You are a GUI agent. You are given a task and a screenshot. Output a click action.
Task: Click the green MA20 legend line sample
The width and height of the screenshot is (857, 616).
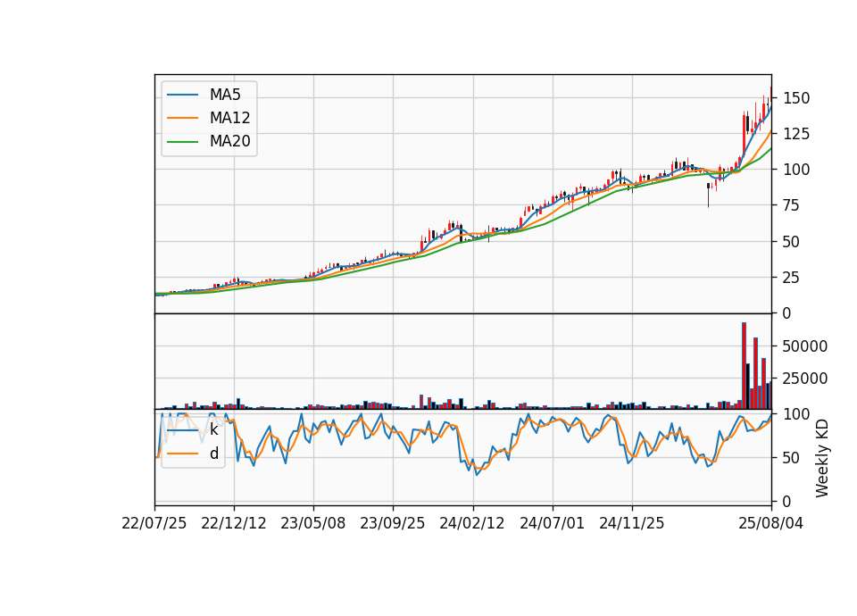(182, 142)
